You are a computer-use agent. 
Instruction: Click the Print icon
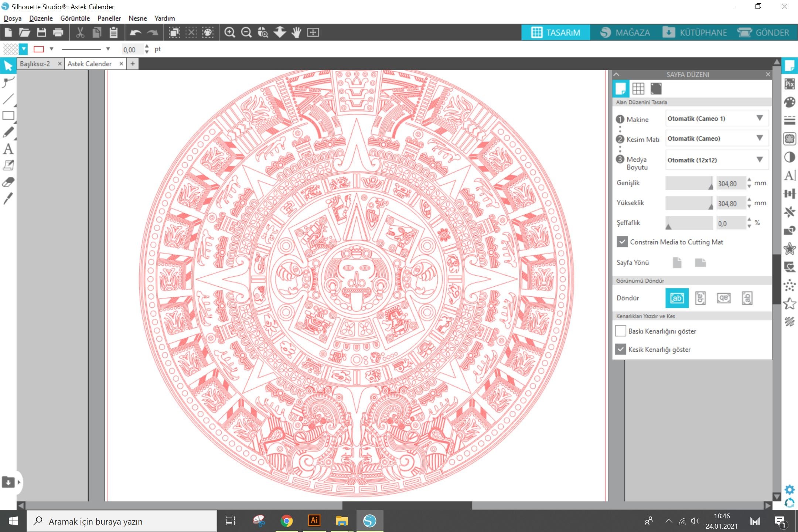[x=58, y=32]
